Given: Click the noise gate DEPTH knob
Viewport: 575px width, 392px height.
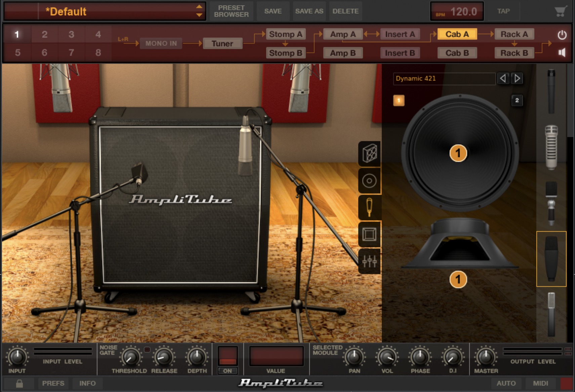Looking at the screenshot, I should (197, 357).
